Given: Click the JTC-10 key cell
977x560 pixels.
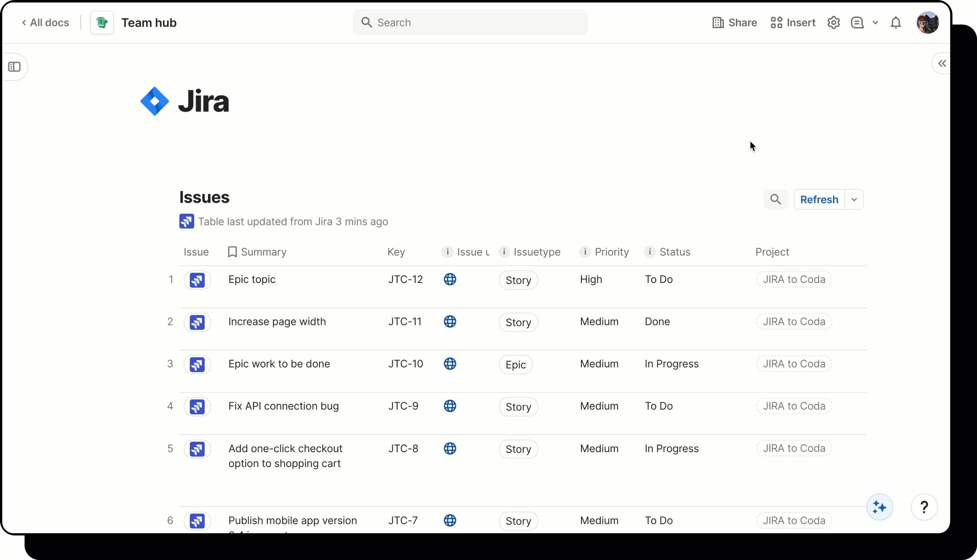Looking at the screenshot, I should pyautogui.click(x=405, y=364).
